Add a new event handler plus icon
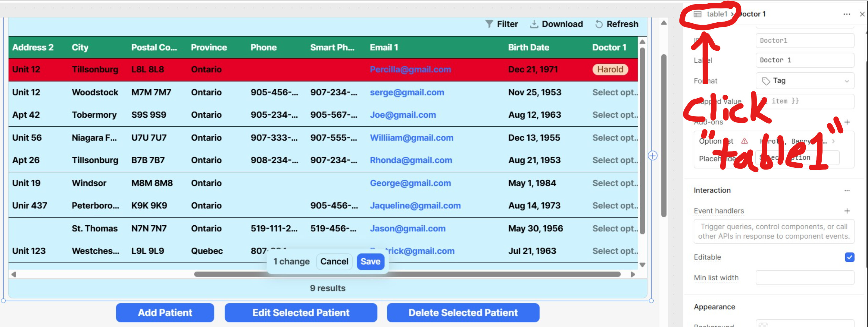The width and height of the screenshot is (868, 327). click(x=847, y=211)
